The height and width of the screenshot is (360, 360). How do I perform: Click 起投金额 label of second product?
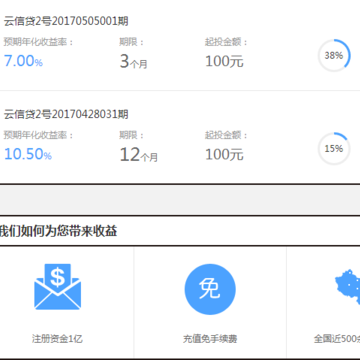[227, 135]
